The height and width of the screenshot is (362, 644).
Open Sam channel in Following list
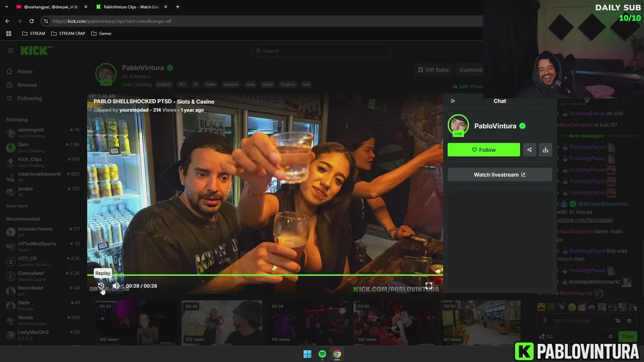pos(43,147)
